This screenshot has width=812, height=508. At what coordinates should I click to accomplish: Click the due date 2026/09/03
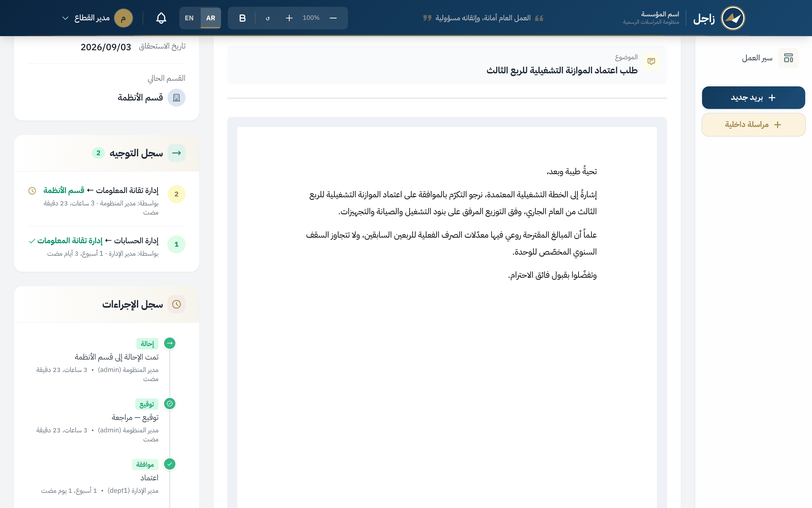106,47
